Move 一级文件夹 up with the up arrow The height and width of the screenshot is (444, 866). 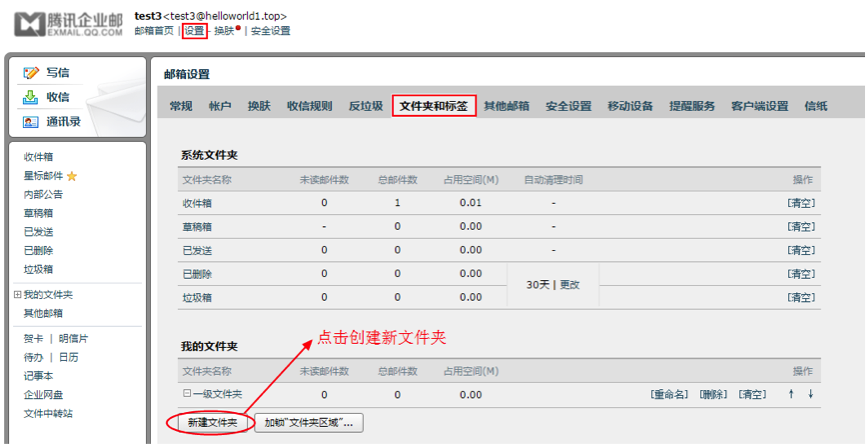pyautogui.click(x=791, y=394)
